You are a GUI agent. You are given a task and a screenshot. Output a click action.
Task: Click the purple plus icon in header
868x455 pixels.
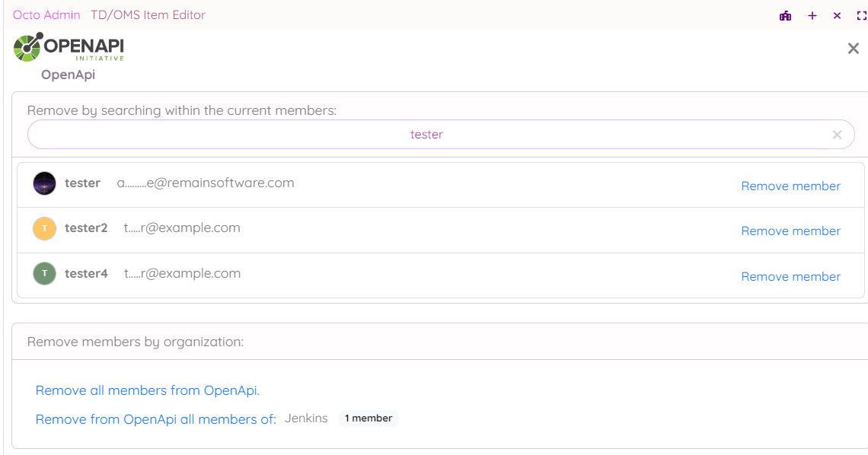(x=812, y=15)
